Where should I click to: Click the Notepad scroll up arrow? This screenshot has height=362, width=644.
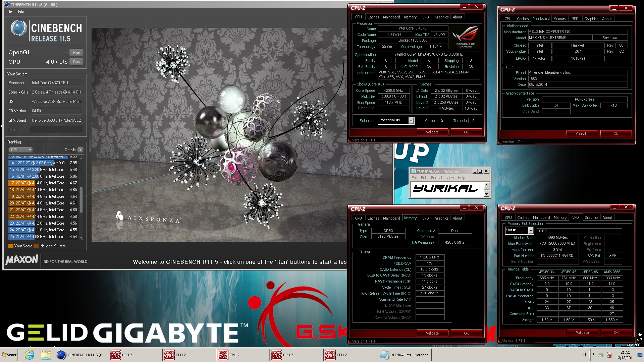[x=486, y=185]
